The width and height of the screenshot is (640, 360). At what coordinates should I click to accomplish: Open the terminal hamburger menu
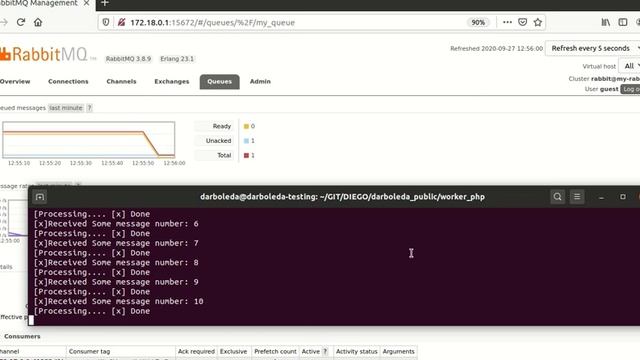pos(577,197)
